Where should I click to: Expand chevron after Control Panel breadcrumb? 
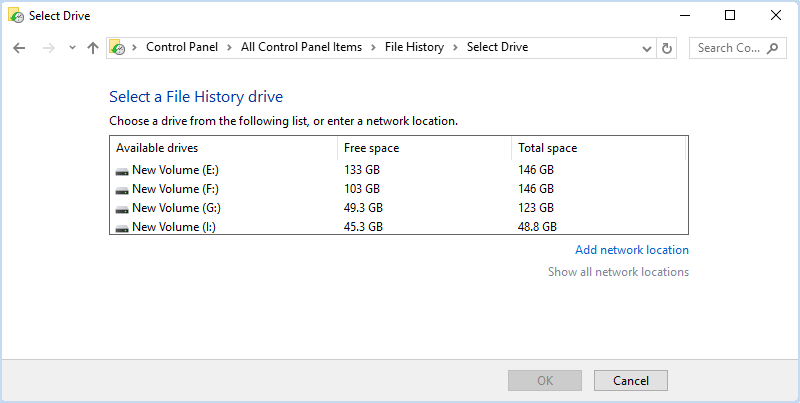[229, 47]
